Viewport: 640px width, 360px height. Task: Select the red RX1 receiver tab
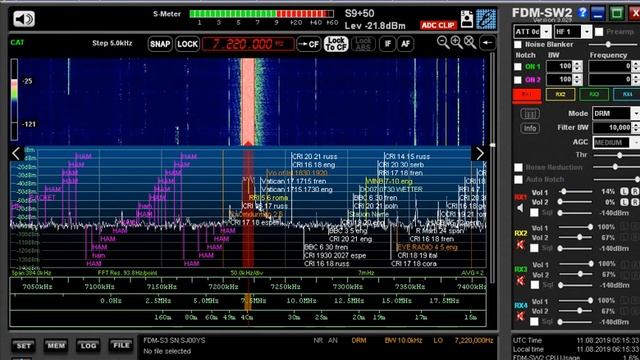tap(527, 94)
